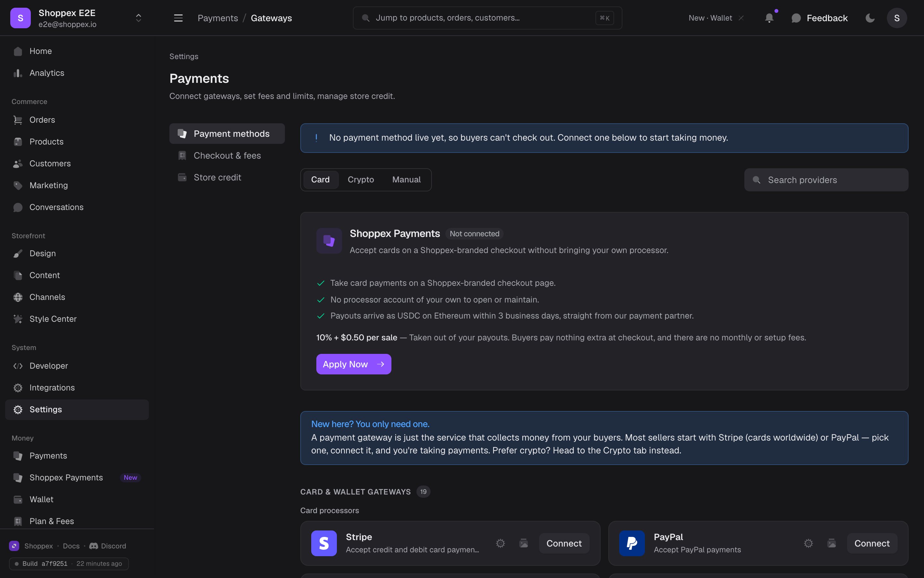Select Settings in the sidebar
The image size is (924, 578).
click(x=77, y=409)
